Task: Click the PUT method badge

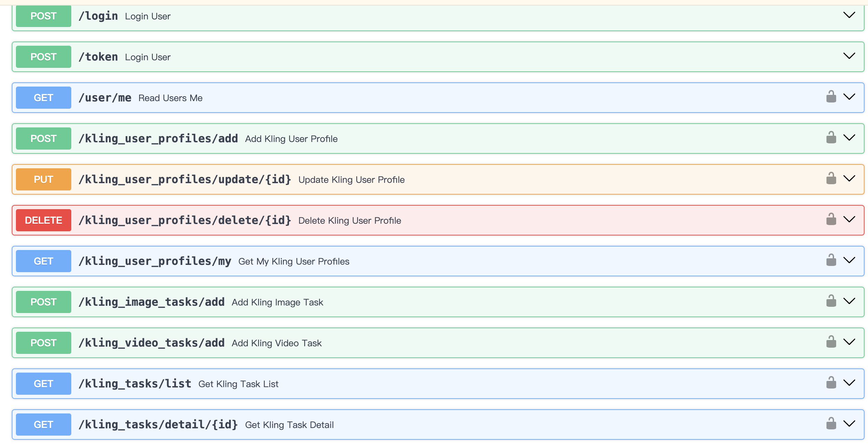Action: coord(44,179)
